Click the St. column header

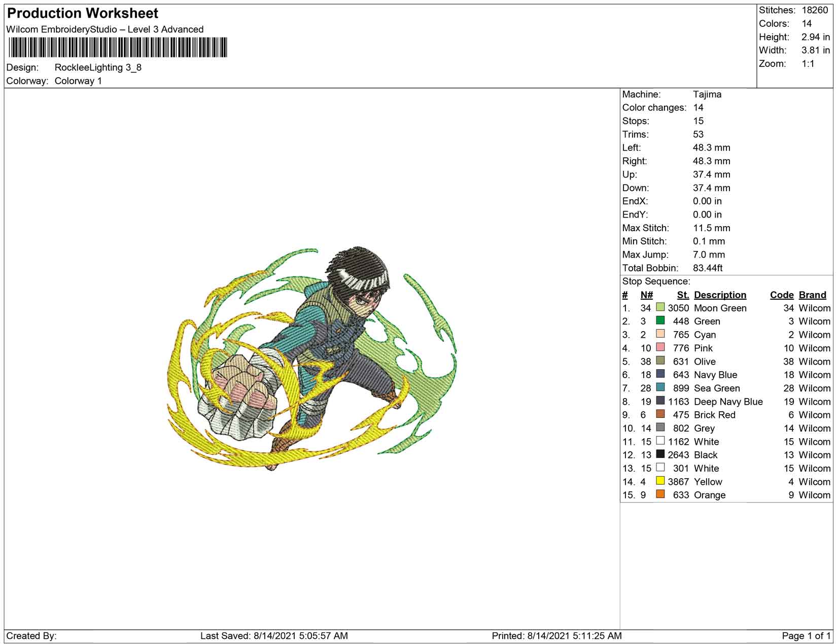coord(683,295)
